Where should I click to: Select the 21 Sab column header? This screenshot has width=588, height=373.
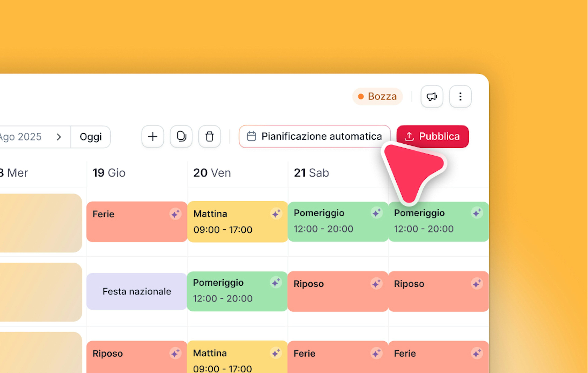click(x=311, y=173)
